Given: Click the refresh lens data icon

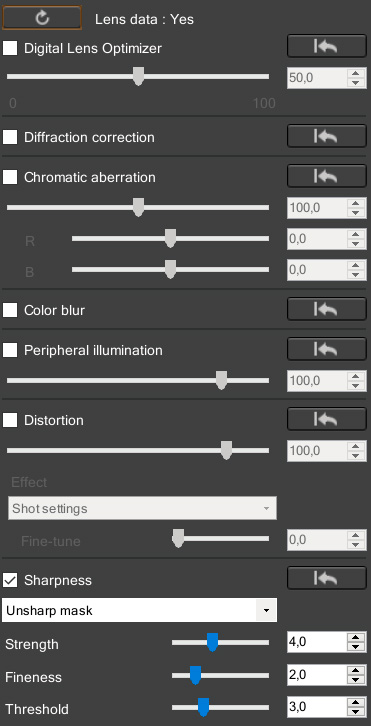Looking at the screenshot, I should 42,18.
